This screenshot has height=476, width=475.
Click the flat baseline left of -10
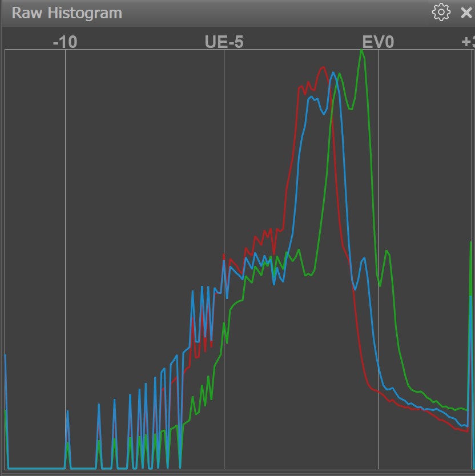pyautogui.click(x=35, y=469)
